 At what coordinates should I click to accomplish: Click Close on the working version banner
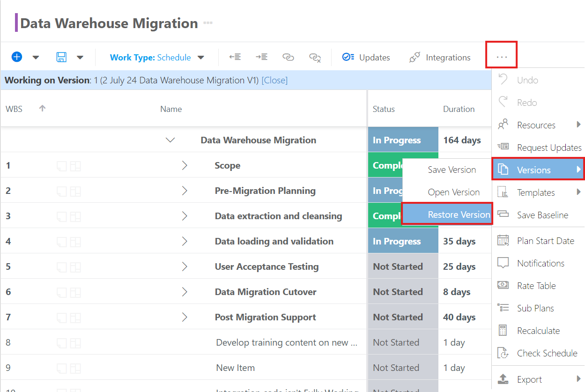tap(274, 80)
